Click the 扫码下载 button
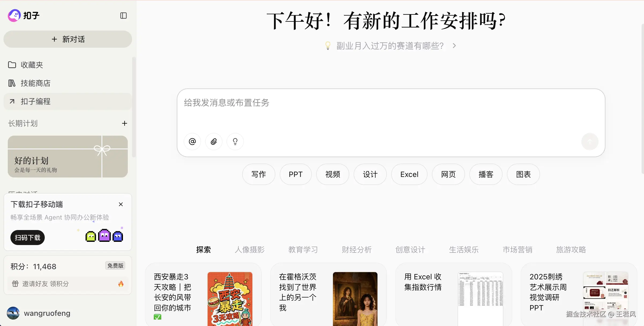Screen dimensions: 644x326 [x=27, y=238]
